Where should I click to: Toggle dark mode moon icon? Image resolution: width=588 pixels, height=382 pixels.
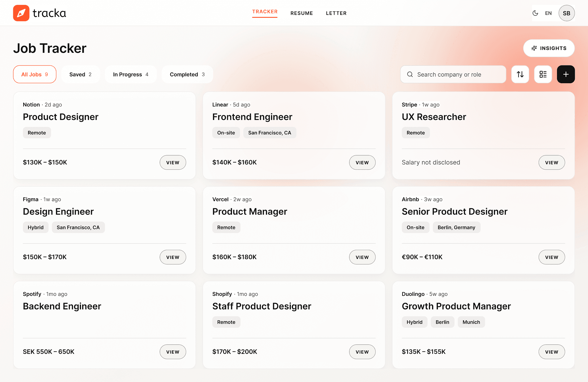(535, 13)
